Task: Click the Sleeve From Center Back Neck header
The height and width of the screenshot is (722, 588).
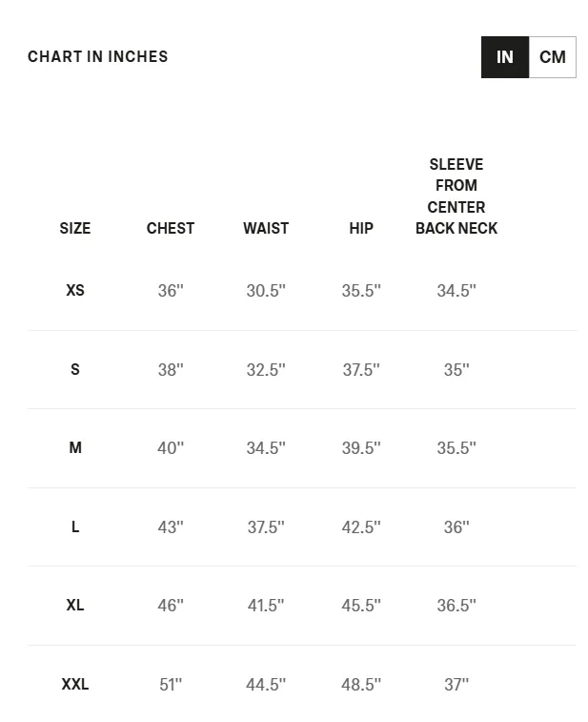Action: pos(456,196)
